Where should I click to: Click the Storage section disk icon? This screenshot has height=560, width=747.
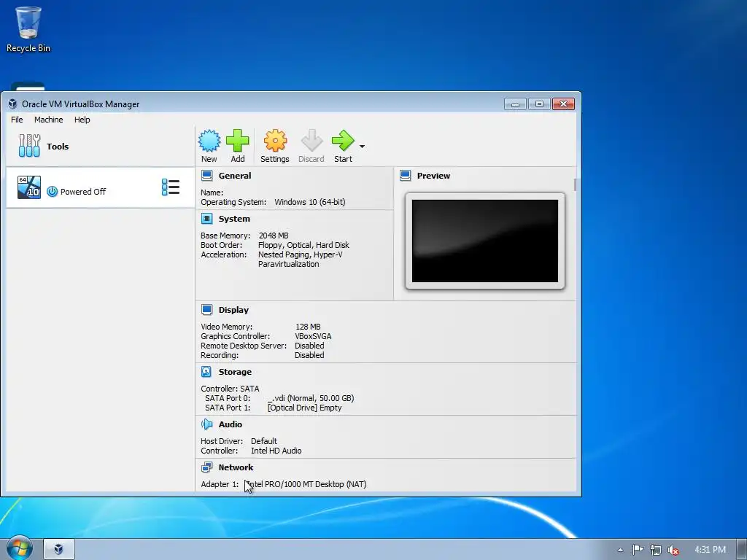[206, 372]
